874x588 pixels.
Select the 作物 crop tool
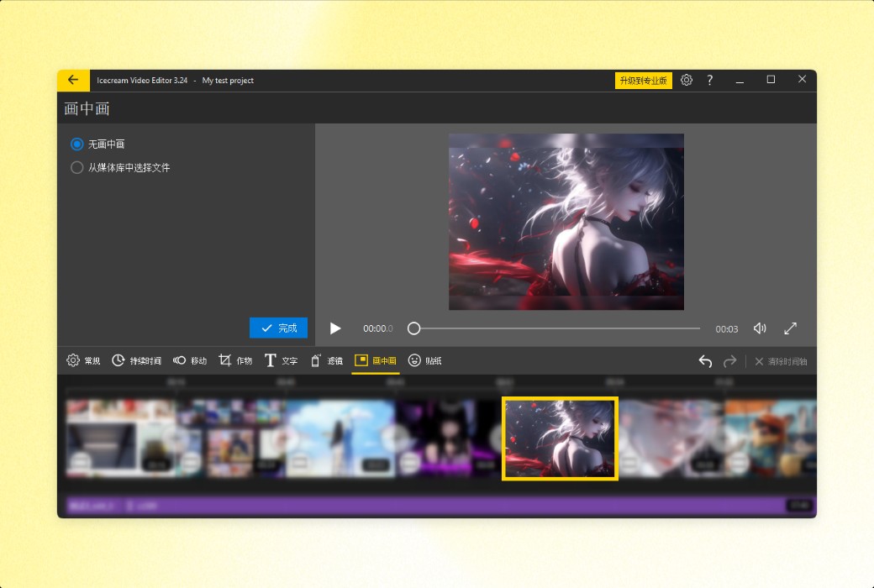pyautogui.click(x=234, y=360)
